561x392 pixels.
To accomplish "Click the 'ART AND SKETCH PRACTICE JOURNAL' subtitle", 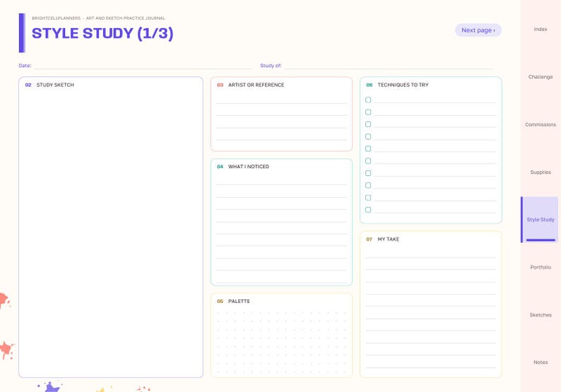I will coord(126,18).
